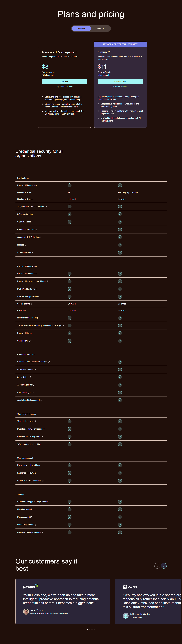The height and width of the screenshot is (644, 182).
Task: Click the Password Management checkmark in Omnix column
Action: (120, 185)
